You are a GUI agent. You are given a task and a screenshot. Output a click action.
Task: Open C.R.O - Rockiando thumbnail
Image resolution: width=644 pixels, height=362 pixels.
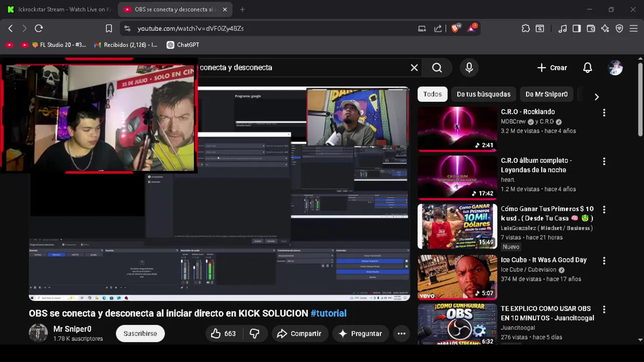pos(457,129)
